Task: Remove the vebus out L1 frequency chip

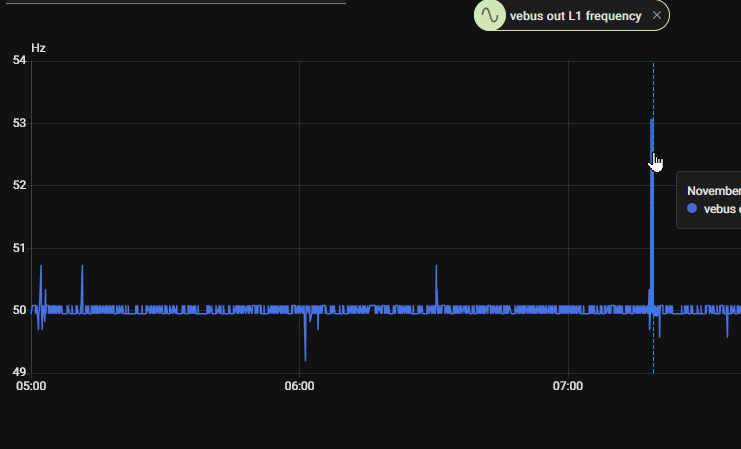Action: [x=656, y=16]
